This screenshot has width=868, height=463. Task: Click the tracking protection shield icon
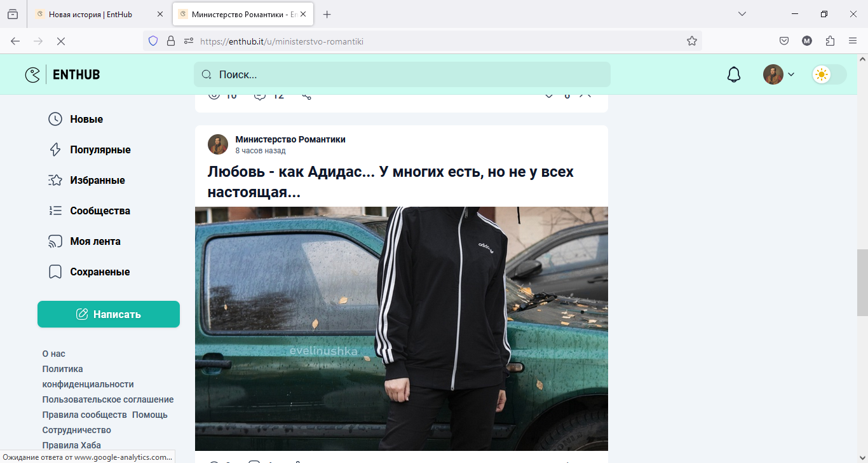153,41
